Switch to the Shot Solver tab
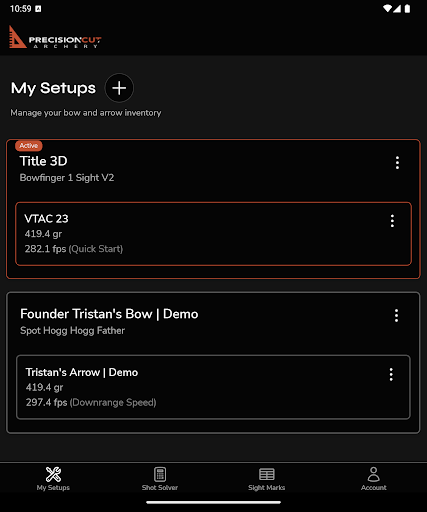Viewport: 427px width, 512px height. pyautogui.click(x=160, y=479)
